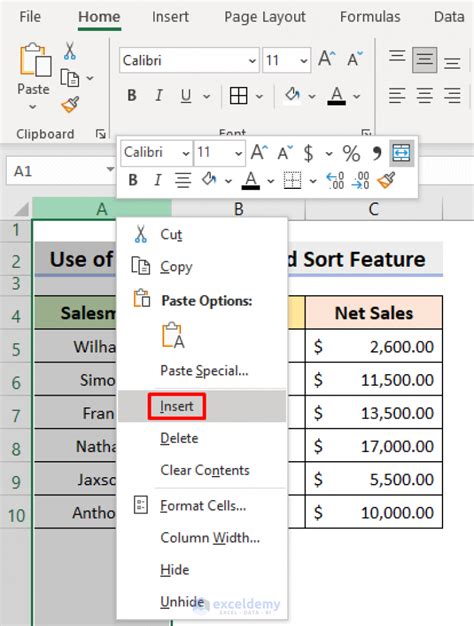The height and width of the screenshot is (626, 474).
Task: Apply Accounting dollar format in mini toolbar
Action: pyautogui.click(x=308, y=153)
